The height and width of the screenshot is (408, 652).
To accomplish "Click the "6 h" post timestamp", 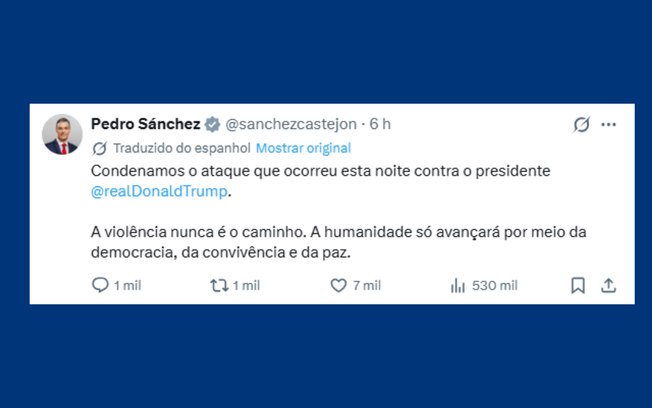I will click(x=380, y=124).
